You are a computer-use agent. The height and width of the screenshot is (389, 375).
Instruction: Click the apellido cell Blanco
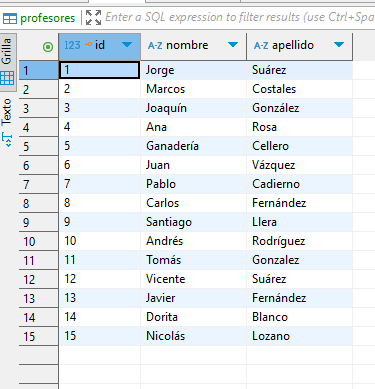pyautogui.click(x=299, y=317)
